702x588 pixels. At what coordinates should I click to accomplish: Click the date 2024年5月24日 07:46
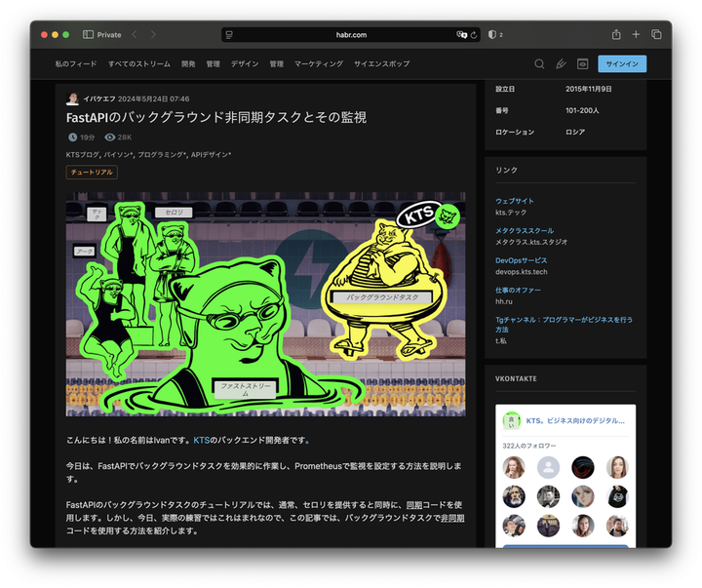coord(154,98)
